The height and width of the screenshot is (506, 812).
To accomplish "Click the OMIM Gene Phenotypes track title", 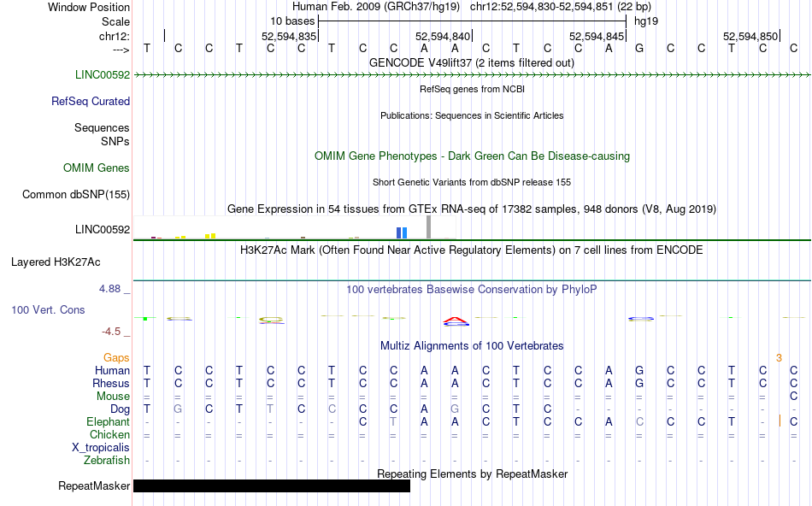I will (473, 156).
